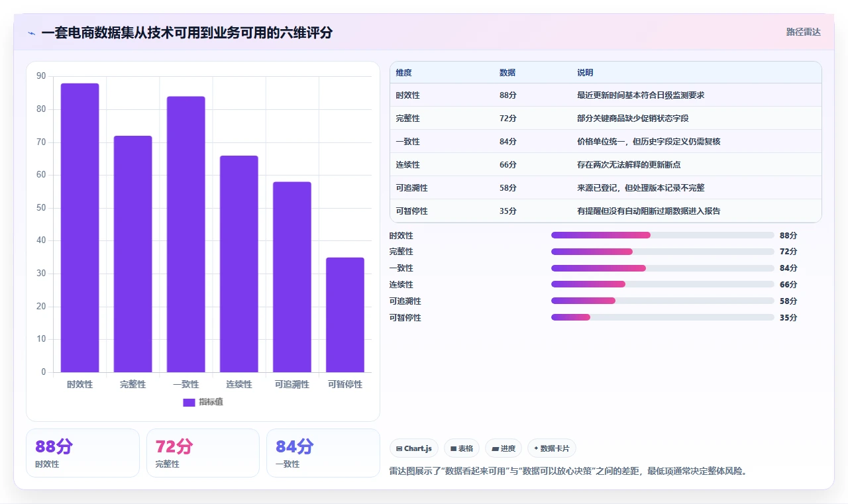Click the 84分 一致性 data card

(323, 453)
